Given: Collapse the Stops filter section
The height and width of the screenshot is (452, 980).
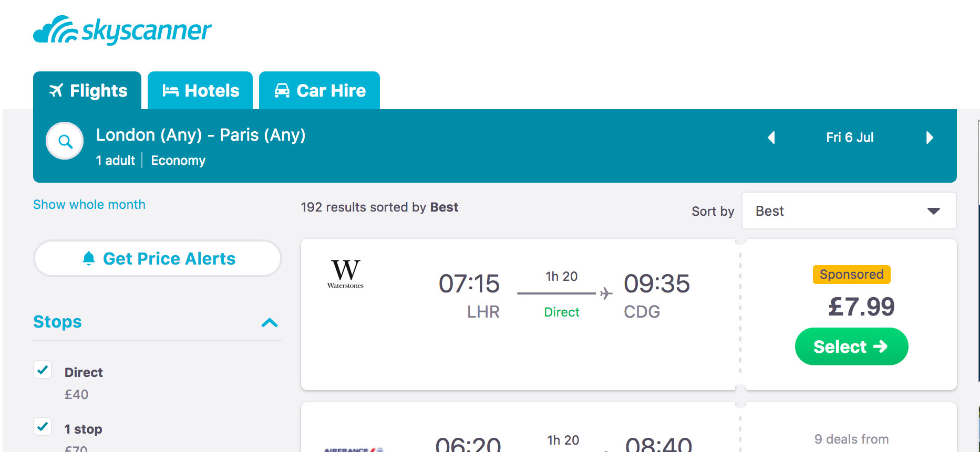Looking at the screenshot, I should [x=270, y=322].
